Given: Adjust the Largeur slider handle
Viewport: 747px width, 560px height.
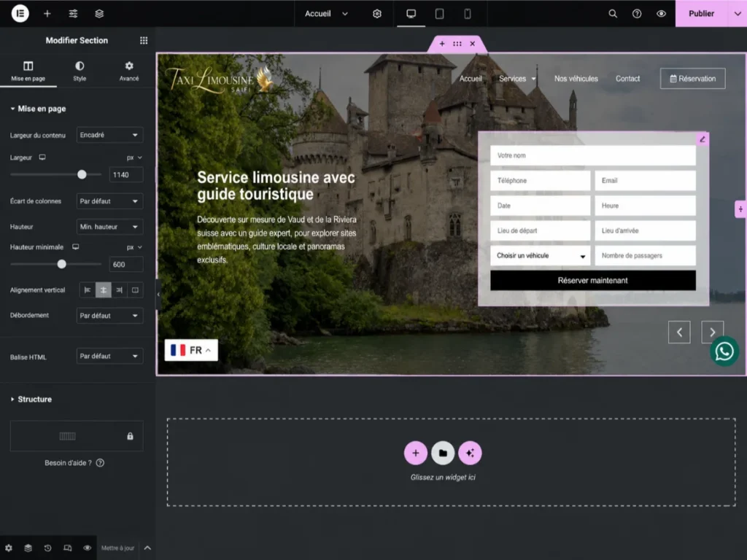Looking at the screenshot, I should [x=82, y=174].
